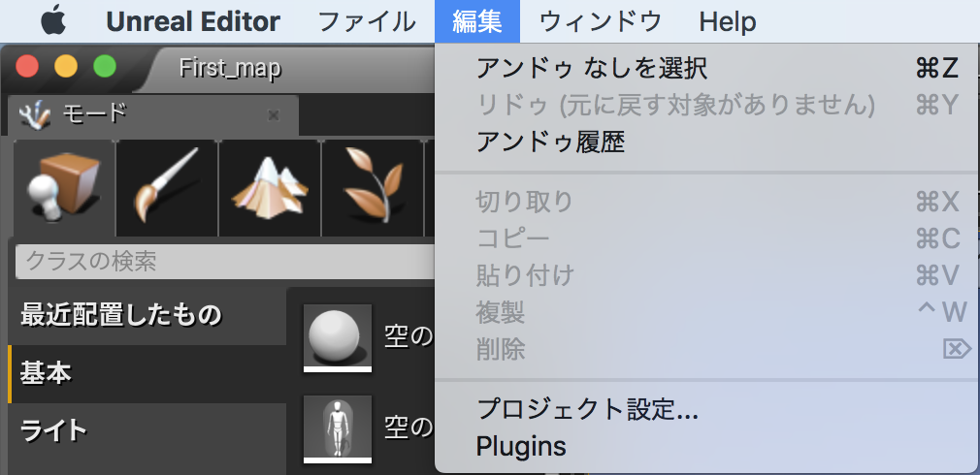Select the First_map window tab
The width and height of the screenshot is (980, 475).
click(x=230, y=68)
